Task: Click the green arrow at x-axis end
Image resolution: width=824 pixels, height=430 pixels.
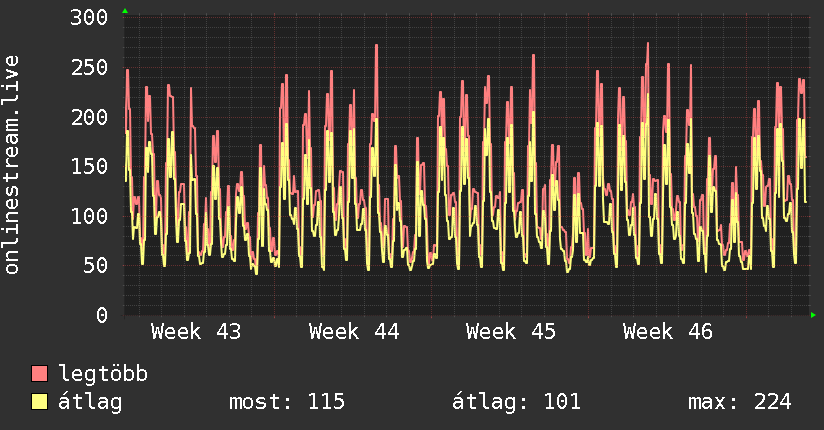Action: pyautogui.click(x=813, y=315)
